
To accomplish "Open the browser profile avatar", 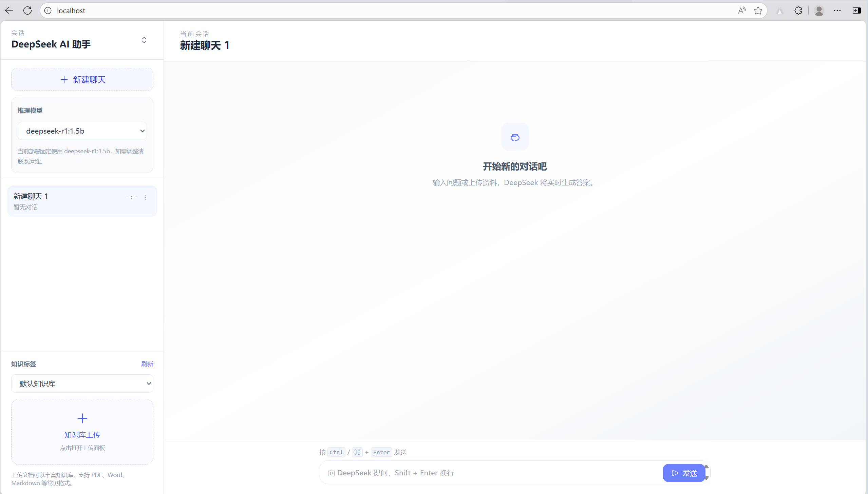I will [819, 11].
